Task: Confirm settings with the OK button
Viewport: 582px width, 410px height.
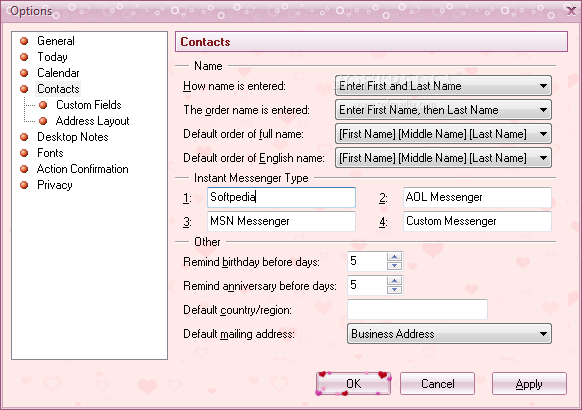Action: (x=353, y=383)
